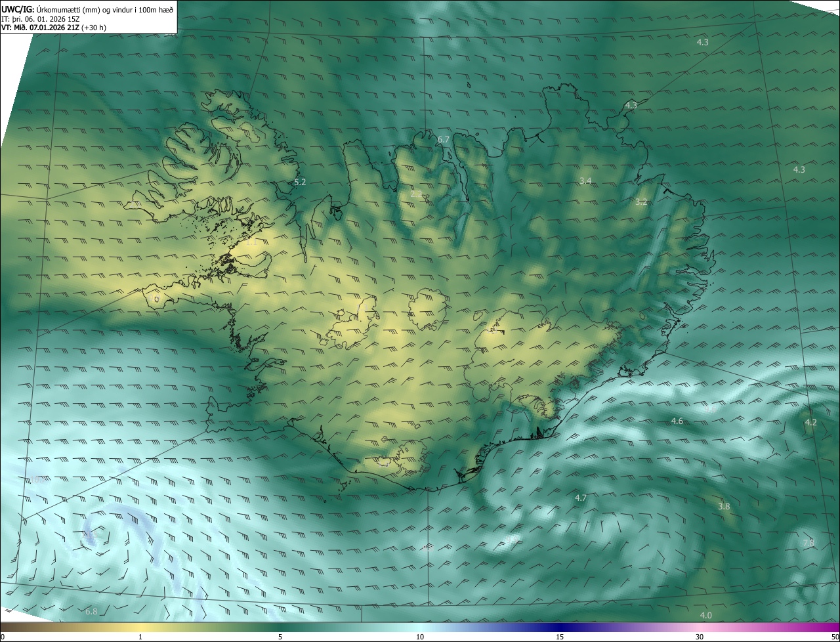Click the 3.4 value over northeast Iceland

[x=585, y=181]
